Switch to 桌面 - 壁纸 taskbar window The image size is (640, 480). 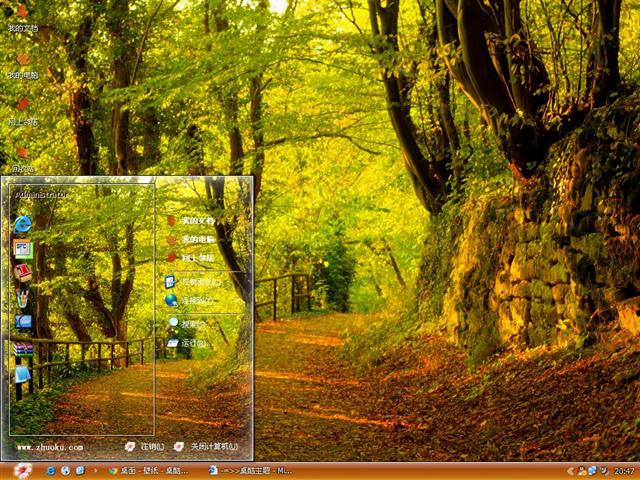click(149, 471)
